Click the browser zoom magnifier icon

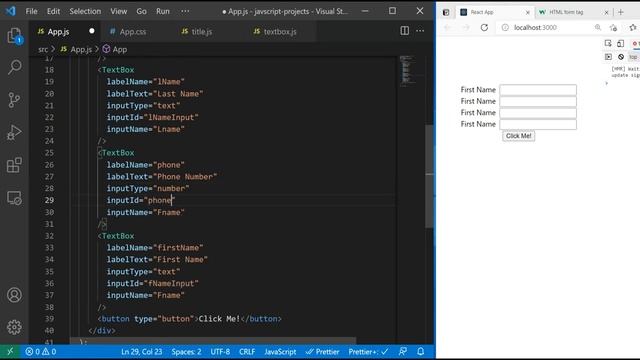click(598, 27)
